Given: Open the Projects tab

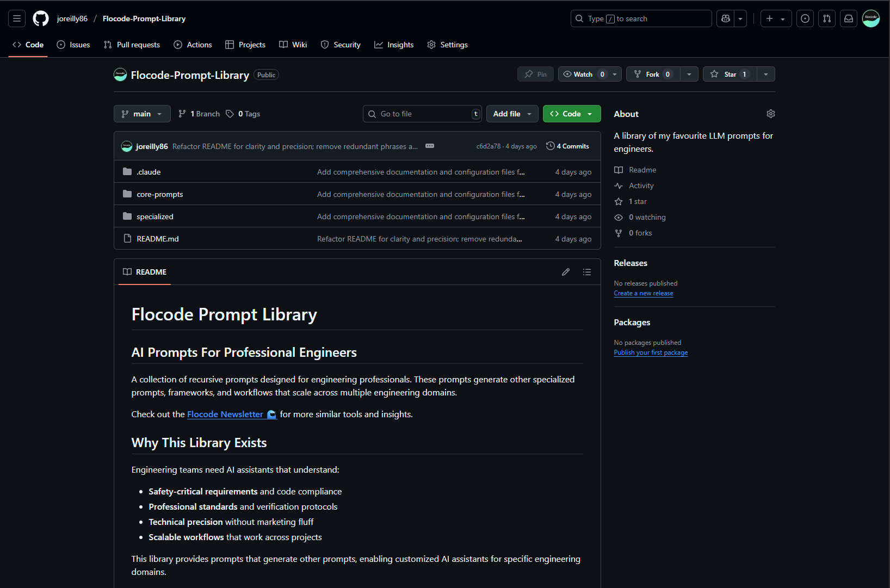Looking at the screenshot, I should coord(245,45).
